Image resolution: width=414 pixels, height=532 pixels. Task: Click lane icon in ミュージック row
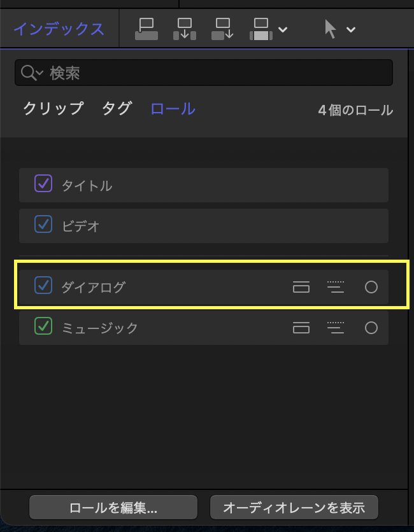click(x=301, y=328)
